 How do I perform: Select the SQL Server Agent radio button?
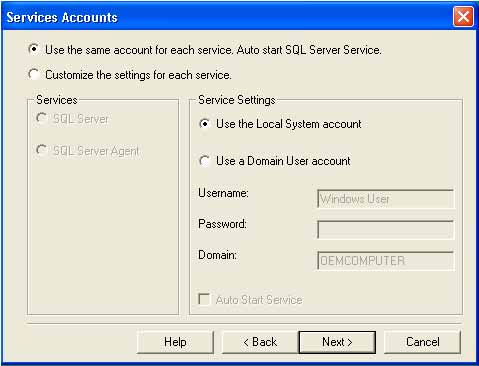coord(41,150)
